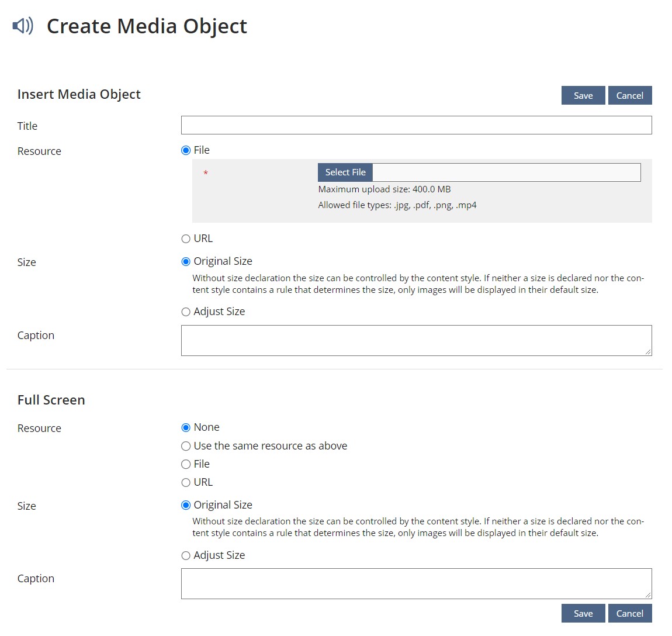Click the Title input field

pos(416,125)
